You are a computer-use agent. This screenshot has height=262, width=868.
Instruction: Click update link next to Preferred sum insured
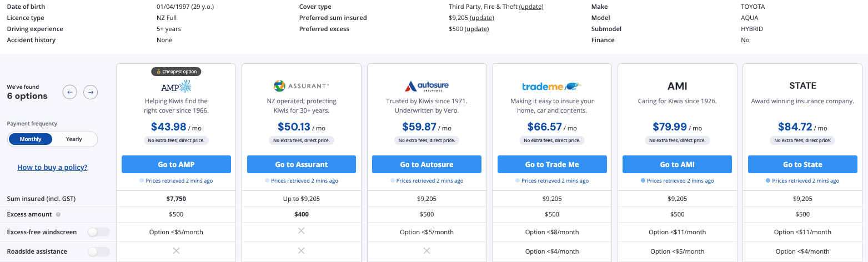click(x=482, y=18)
